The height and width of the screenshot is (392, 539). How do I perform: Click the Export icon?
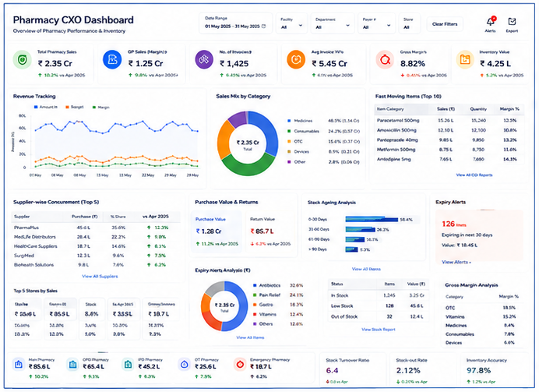[512, 21]
